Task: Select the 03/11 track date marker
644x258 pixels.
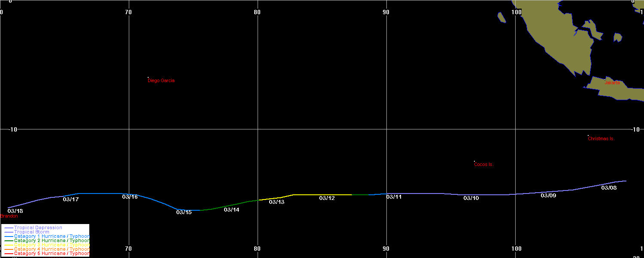Action: click(x=394, y=197)
